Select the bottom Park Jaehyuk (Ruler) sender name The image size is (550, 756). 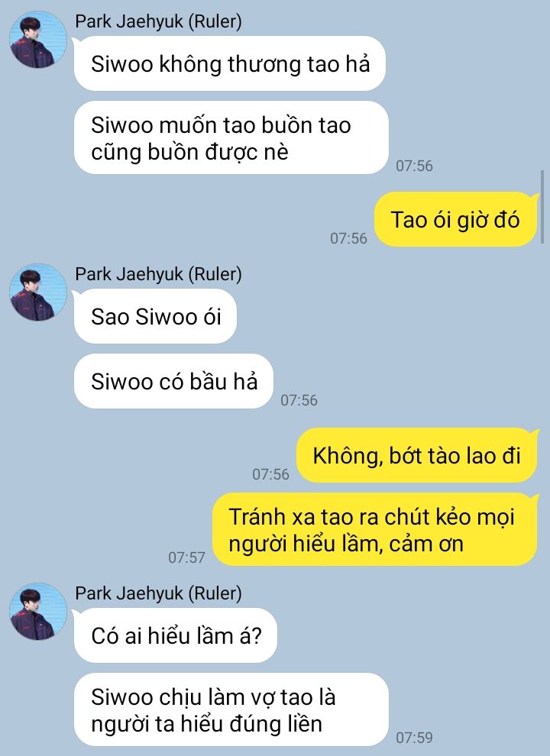158,593
